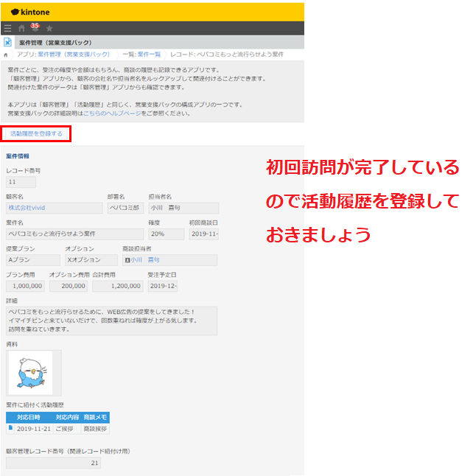Click table cell ご挨拶
This screenshot has height=476, width=473.
tap(67, 429)
